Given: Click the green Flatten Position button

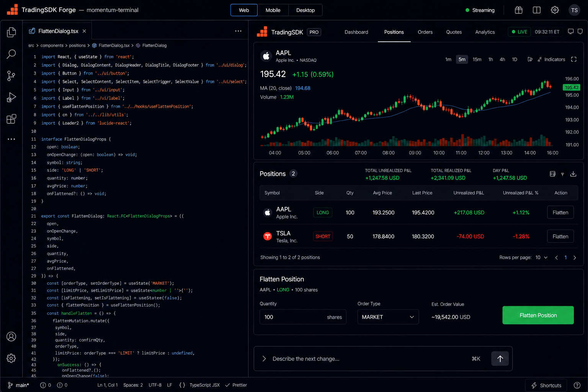Looking at the screenshot, I should 538,315.
